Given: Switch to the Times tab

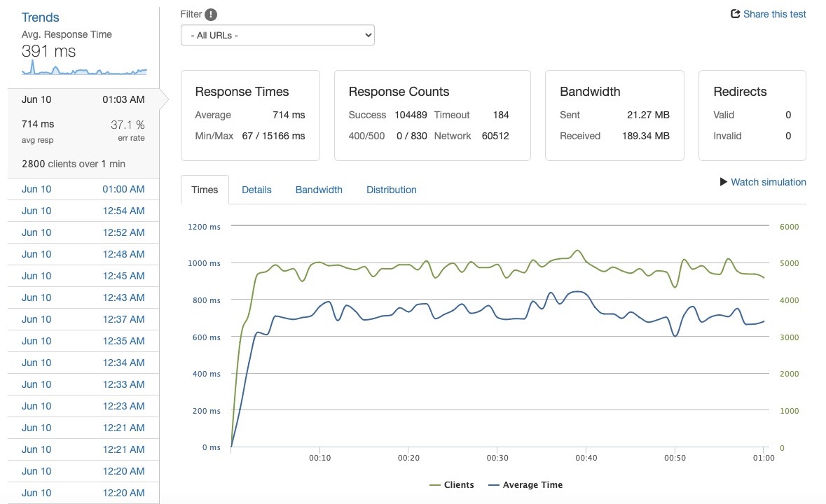Looking at the screenshot, I should [205, 190].
